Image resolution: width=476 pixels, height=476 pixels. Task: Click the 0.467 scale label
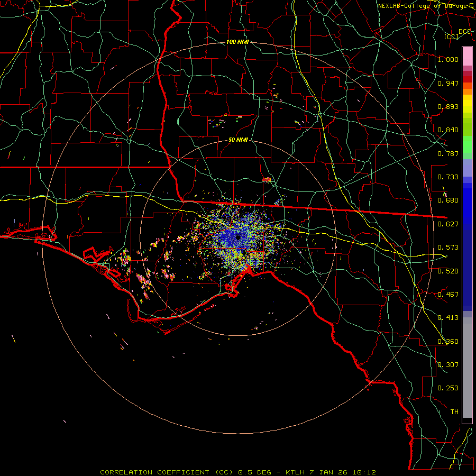pyautogui.click(x=448, y=295)
